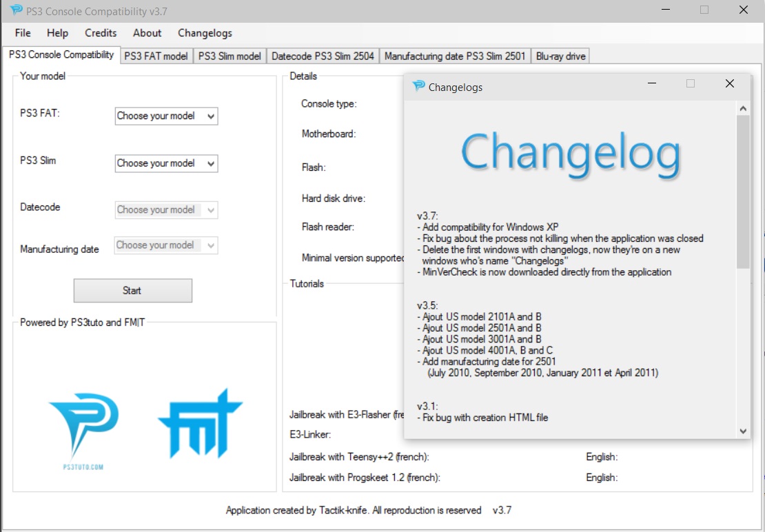Click the 'v3.7:' changelog heading

click(428, 216)
